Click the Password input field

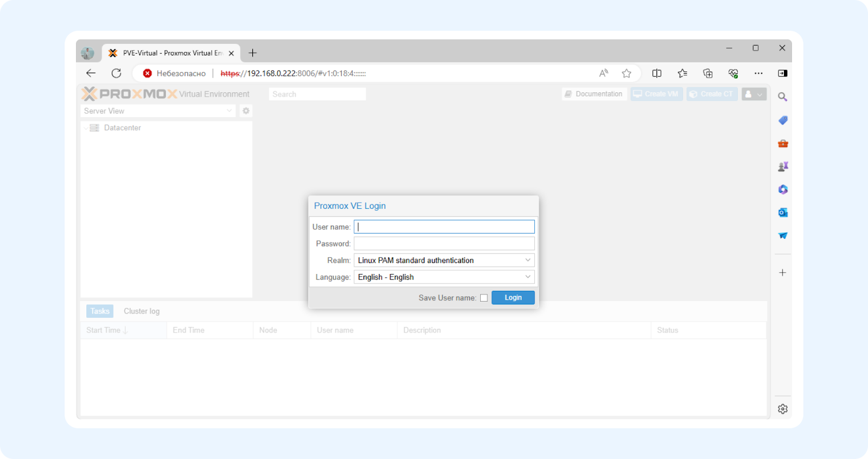pyautogui.click(x=444, y=244)
